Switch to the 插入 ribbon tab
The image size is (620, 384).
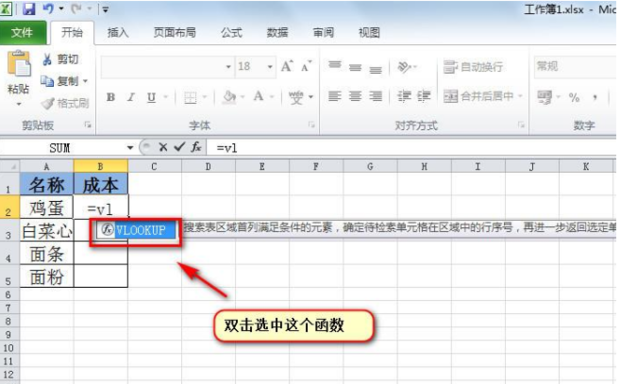point(118,32)
